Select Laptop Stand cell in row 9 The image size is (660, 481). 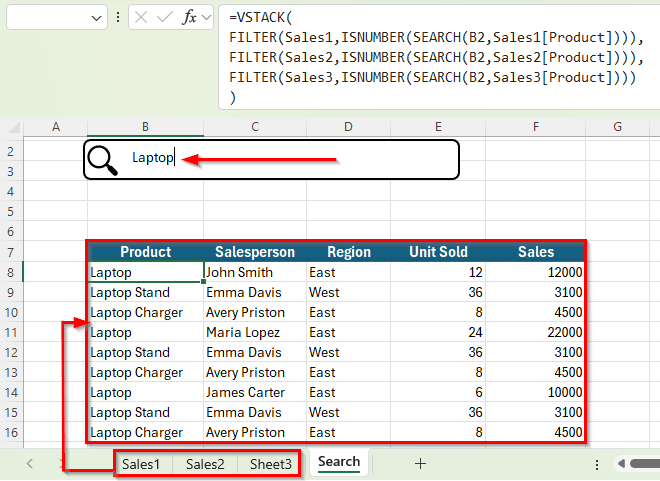(146, 292)
